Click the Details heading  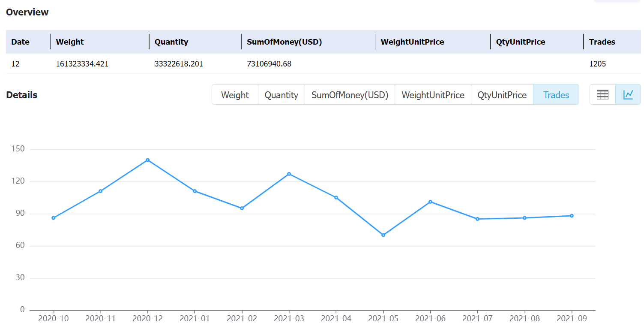(x=22, y=95)
